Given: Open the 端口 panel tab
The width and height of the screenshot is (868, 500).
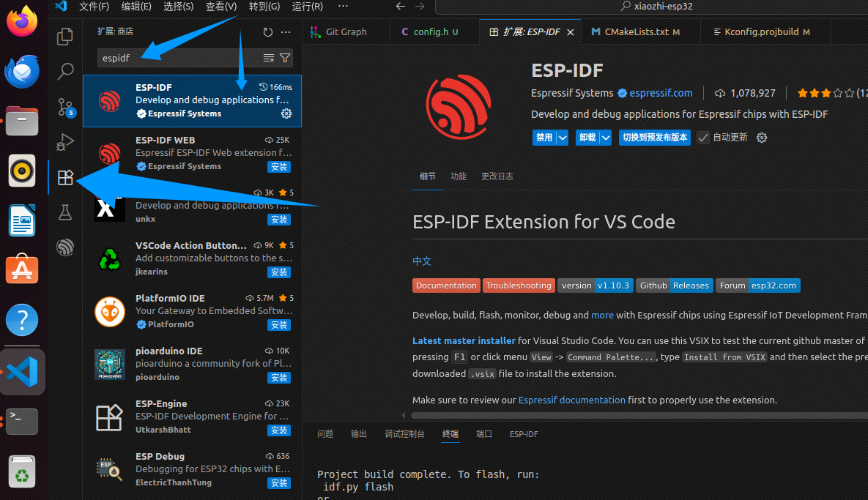Looking at the screenshot, I should coord(484,434).
